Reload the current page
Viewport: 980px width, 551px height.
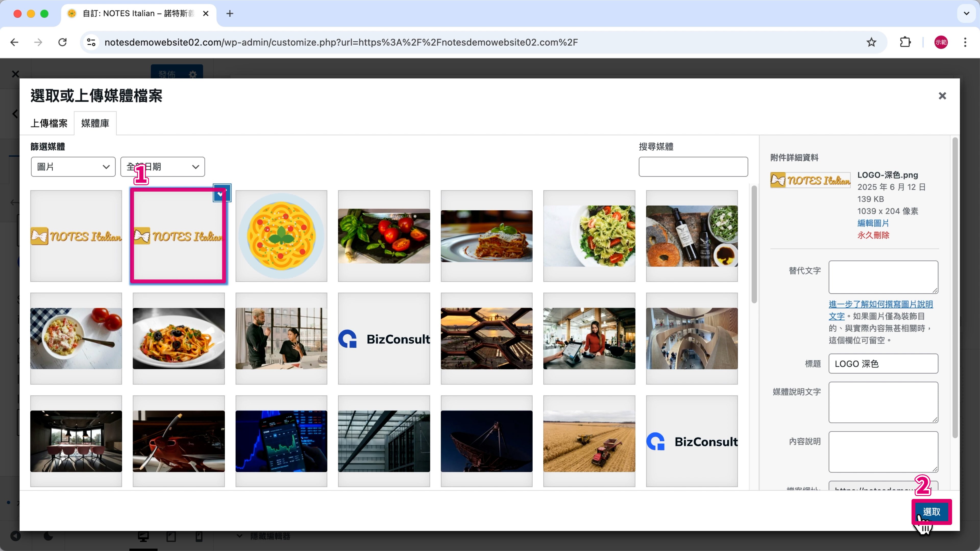62,42
